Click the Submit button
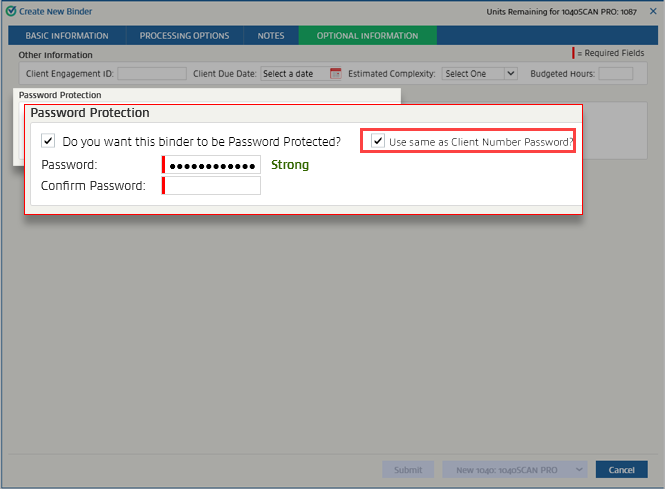Screen dimensions: 665x489 pyautogui.click(x=408, y=469)
